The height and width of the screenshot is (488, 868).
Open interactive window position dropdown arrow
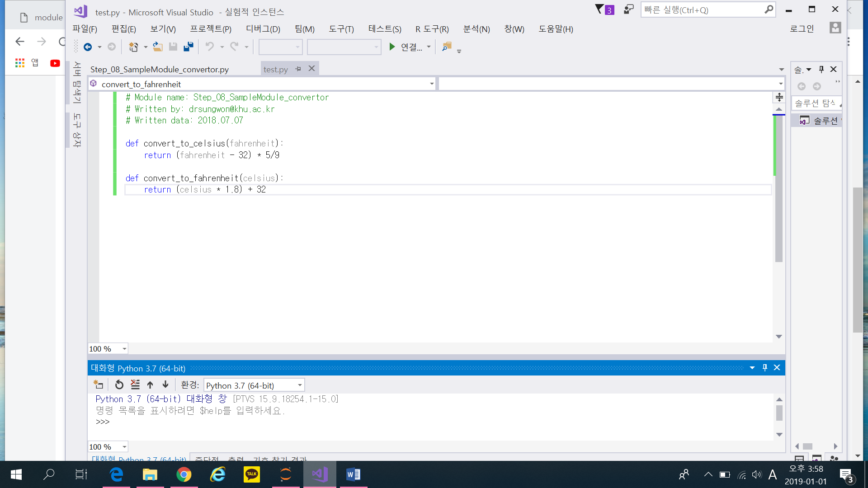(752, 368)
